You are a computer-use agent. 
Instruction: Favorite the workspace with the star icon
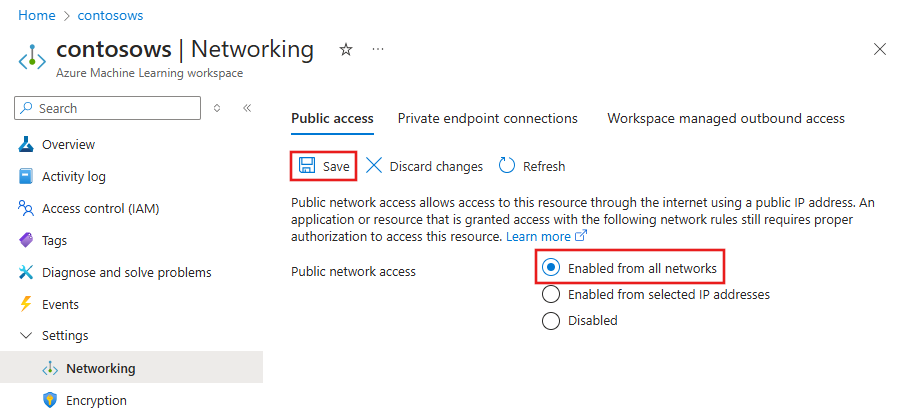tap(346, 49)
